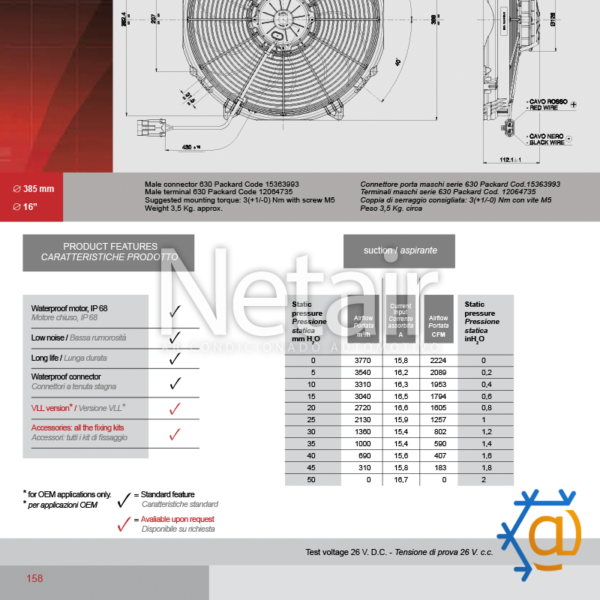
Task: Click the red checkmark in the bottom legend
Action: coord(124,524)
